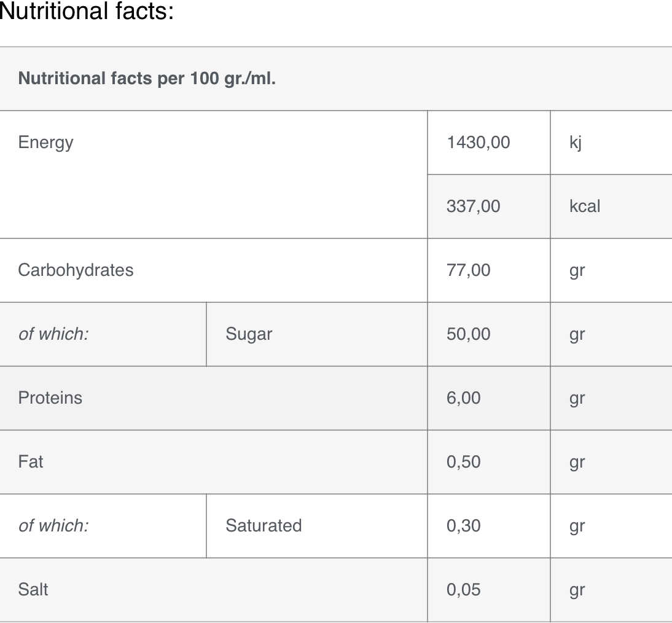The height and width of the screenshot is (623, 672).
Task: Select the 1430,00 energy value
Action: pyautogui.click(x=479, y=143)
